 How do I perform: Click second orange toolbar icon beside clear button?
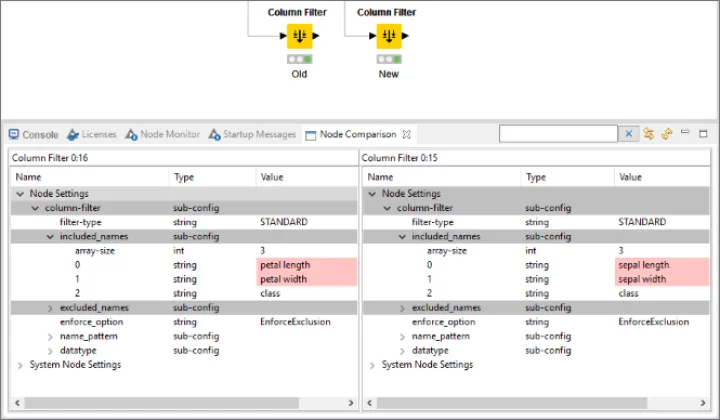click(x=666, y=134)
